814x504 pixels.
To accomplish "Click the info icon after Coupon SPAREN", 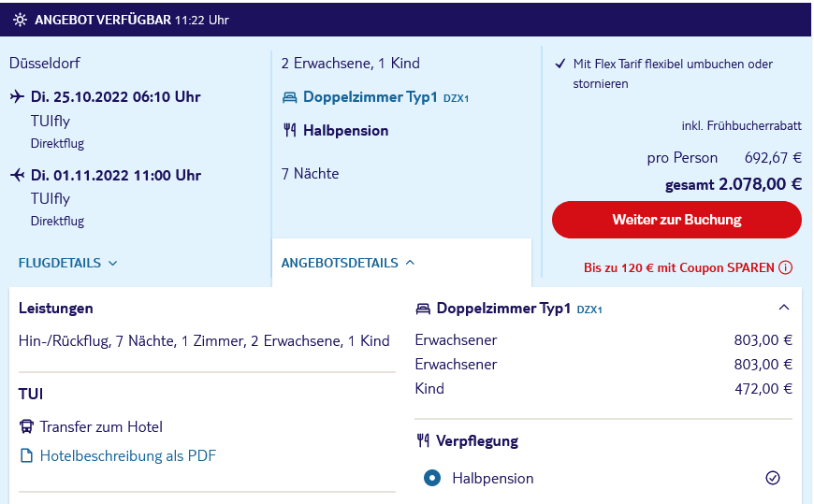I will [x=785, y=267].
